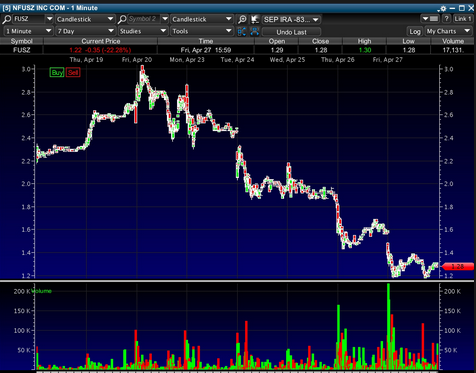Click the Symbol 2 search magnifier icon

pyautogui.click(x=122, y=19)
